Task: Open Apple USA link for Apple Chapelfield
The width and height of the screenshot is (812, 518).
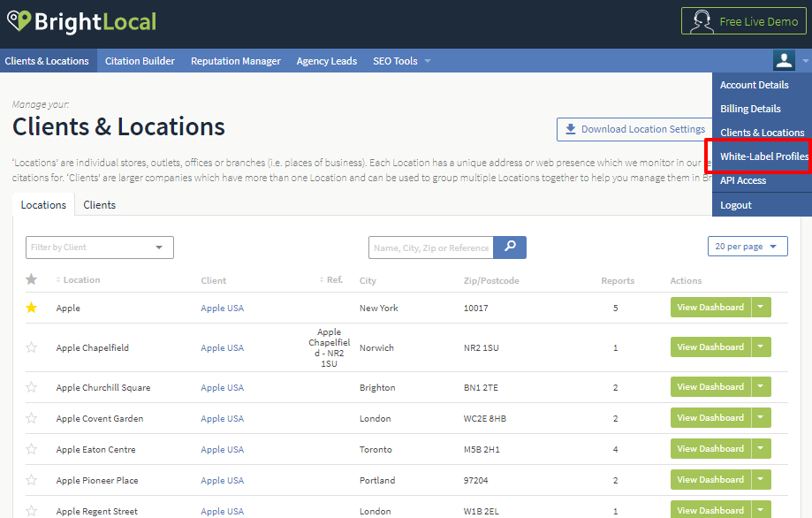Action: pos(222,347)
